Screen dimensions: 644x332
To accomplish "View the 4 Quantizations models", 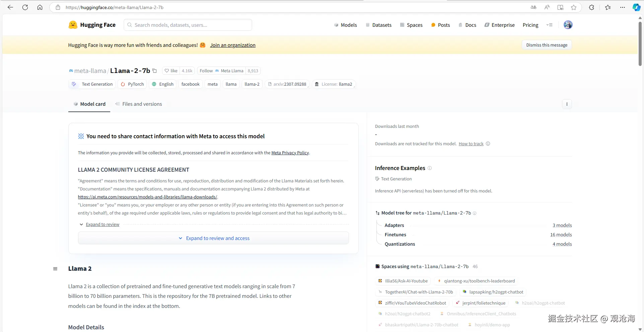I will 562,244.
